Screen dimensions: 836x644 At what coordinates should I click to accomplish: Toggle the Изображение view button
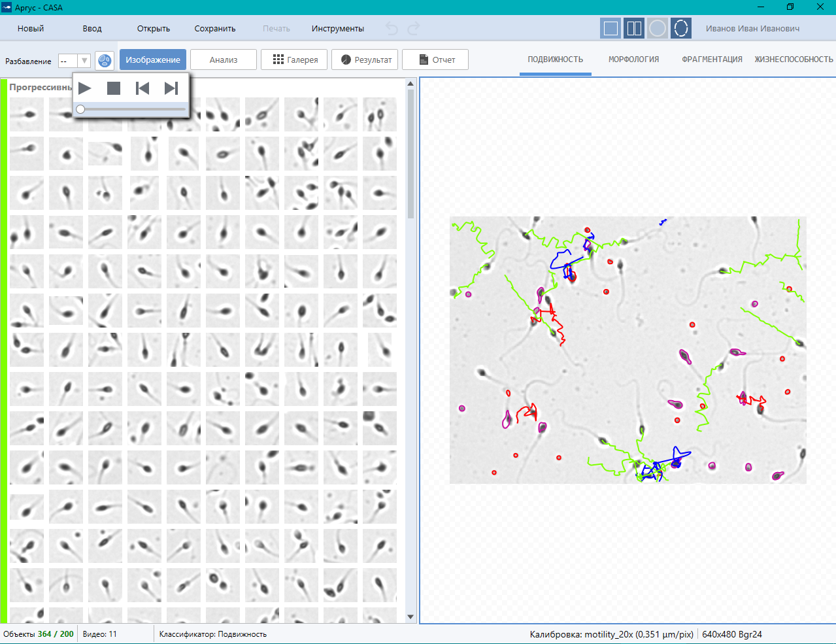153,59
